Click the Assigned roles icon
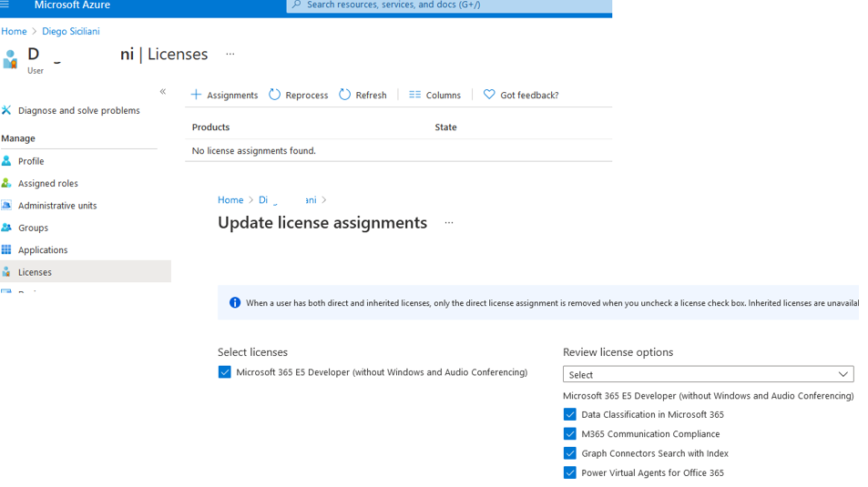 point(6,183)
